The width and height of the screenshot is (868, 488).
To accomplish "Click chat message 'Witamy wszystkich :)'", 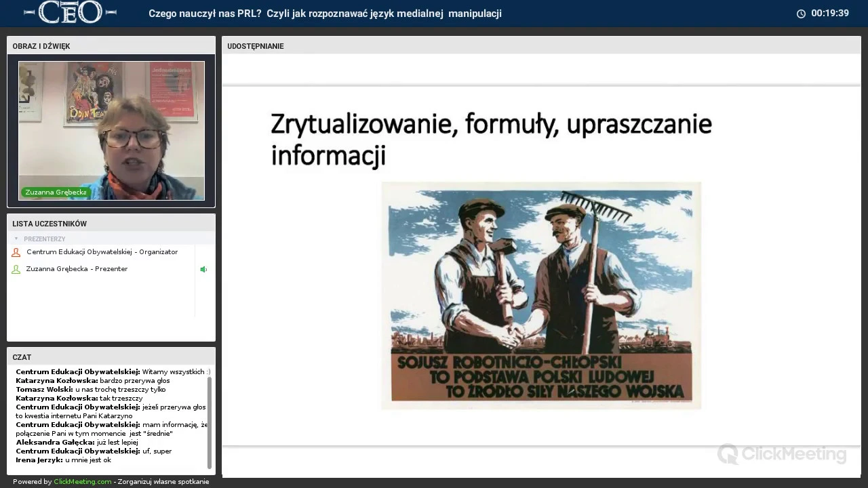I will tap(113, 372).
